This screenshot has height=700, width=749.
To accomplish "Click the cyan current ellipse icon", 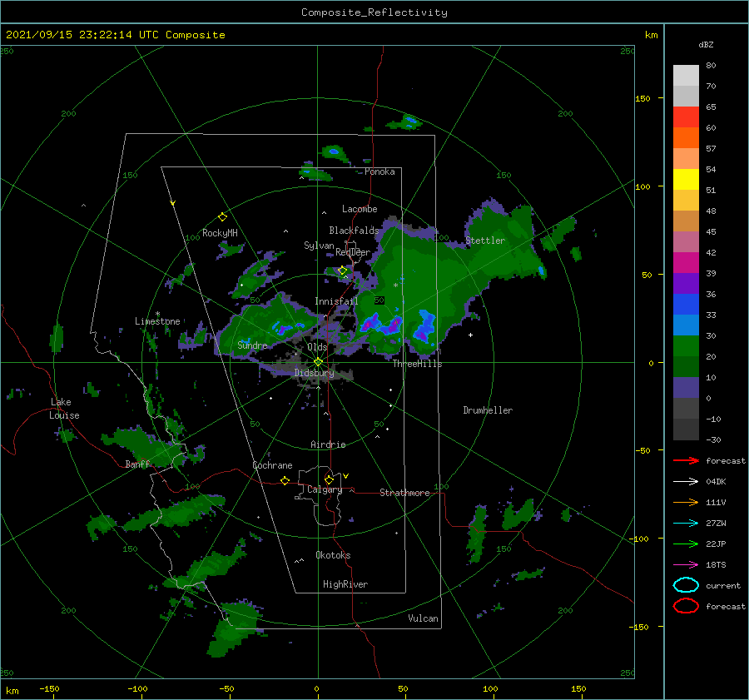I will (686, 585).
